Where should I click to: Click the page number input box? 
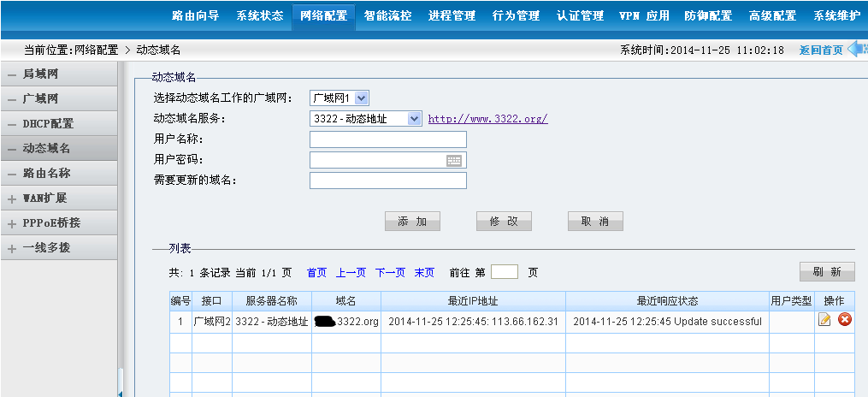coord(505,272)
